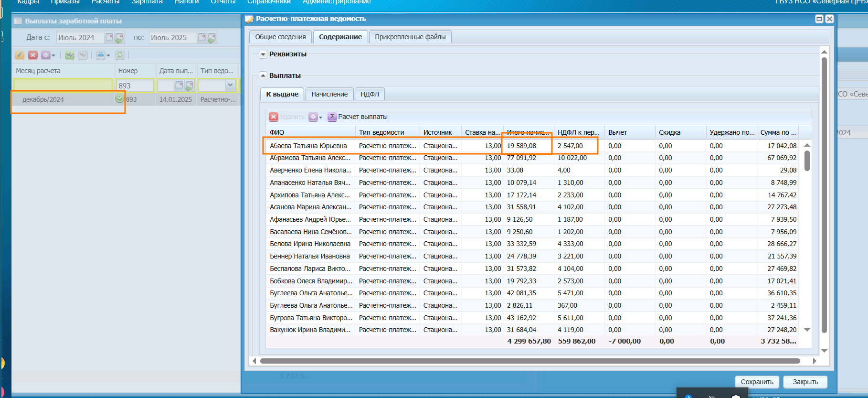Expand the print options dropdown arrow

(108, 56)
